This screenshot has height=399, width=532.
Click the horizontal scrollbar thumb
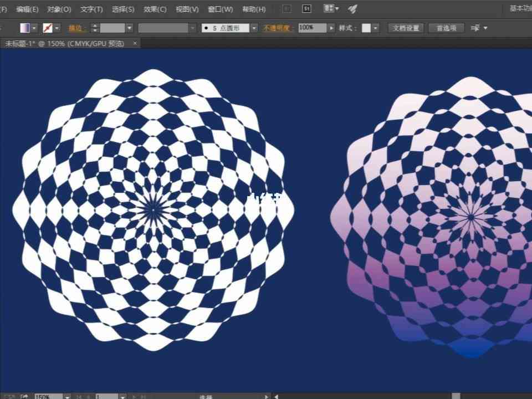(x=456, y=396)
